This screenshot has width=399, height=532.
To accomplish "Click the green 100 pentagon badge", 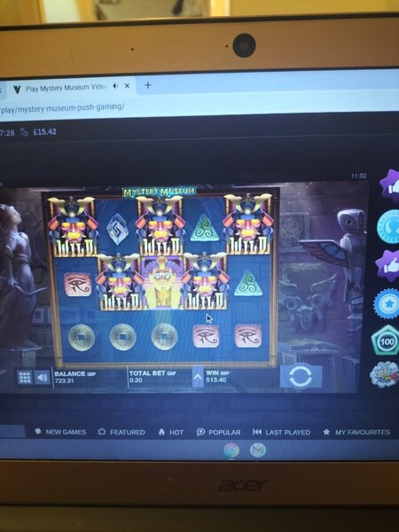I will (386, 340).
